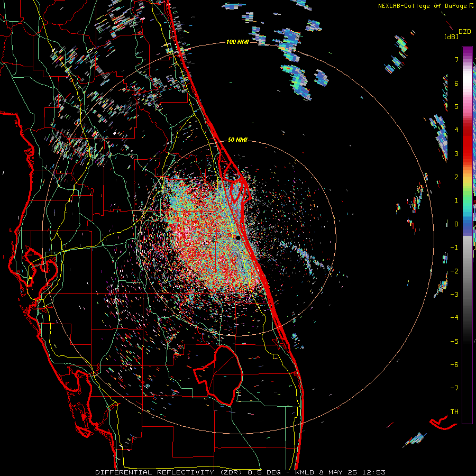Screen dimensions: 476x476
Task: Click the black radar site dot
Action: 238,237
